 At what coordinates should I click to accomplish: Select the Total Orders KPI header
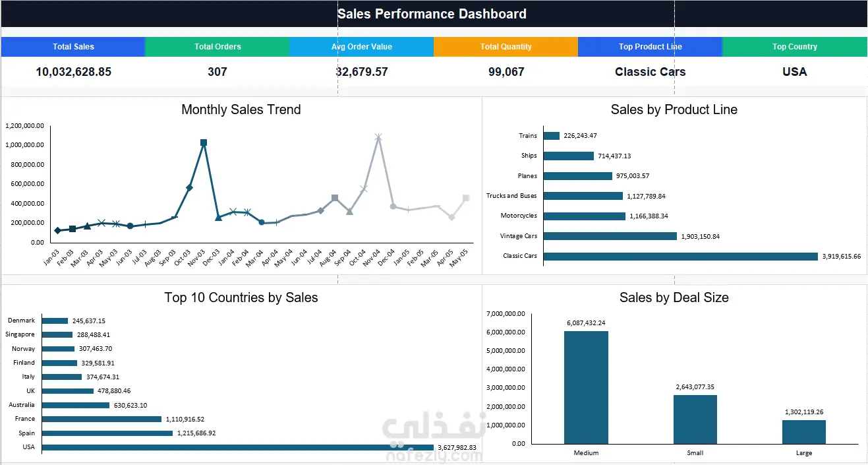pos(217,47)
